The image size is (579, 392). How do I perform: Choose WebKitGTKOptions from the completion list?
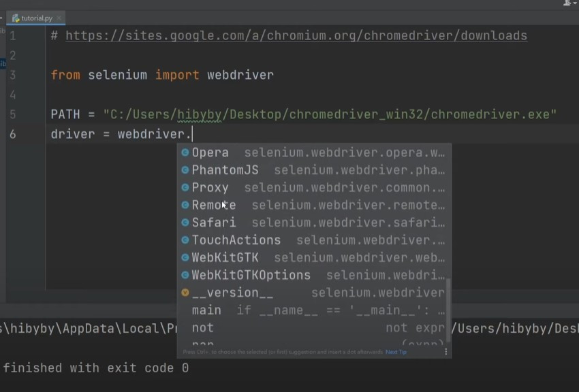pos(313,275)
